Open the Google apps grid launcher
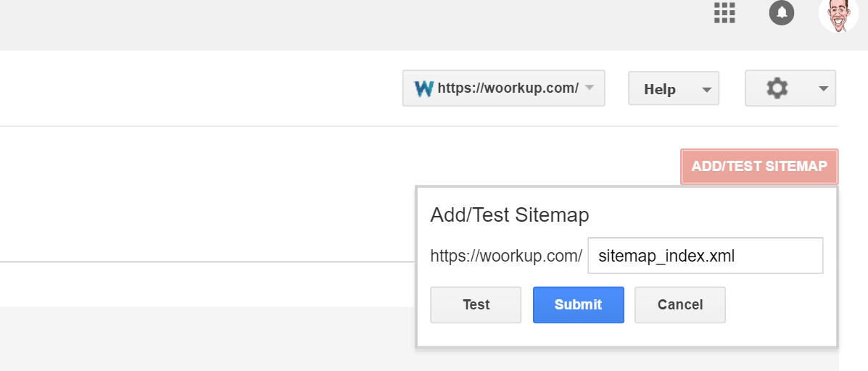The image size is (868, 371). 724,12
